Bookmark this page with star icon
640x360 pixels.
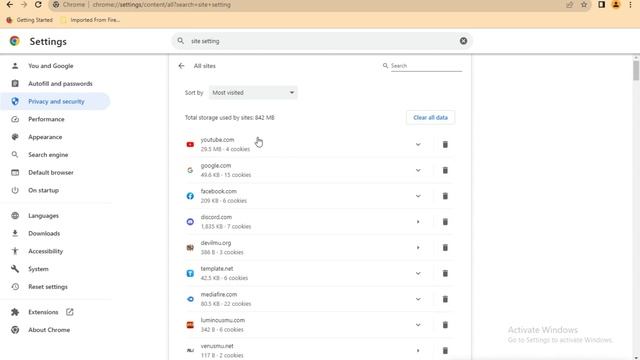[584, 4]
